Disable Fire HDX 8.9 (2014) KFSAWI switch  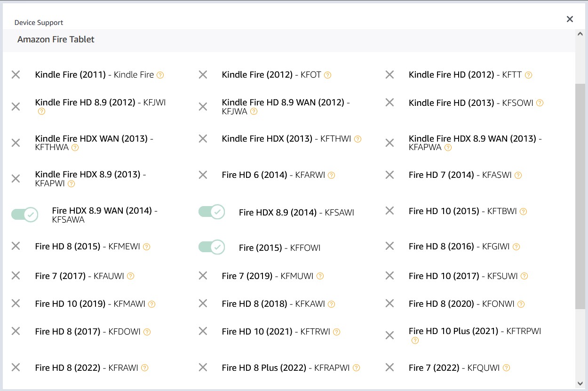pos(212,212)
